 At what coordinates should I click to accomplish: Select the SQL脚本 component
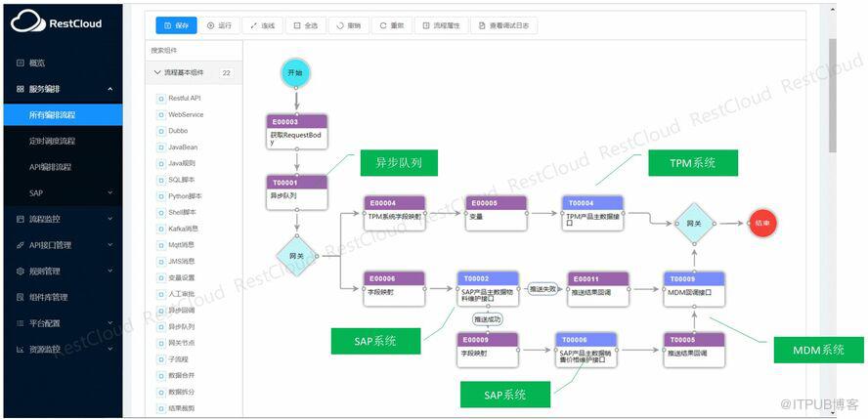click(x=177, y=180)
